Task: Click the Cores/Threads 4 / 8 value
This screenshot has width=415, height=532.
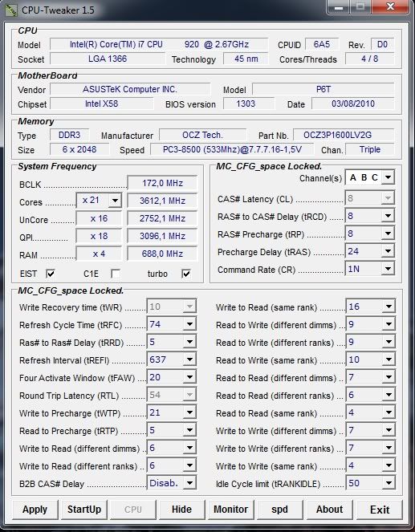Action: (369, 59)
